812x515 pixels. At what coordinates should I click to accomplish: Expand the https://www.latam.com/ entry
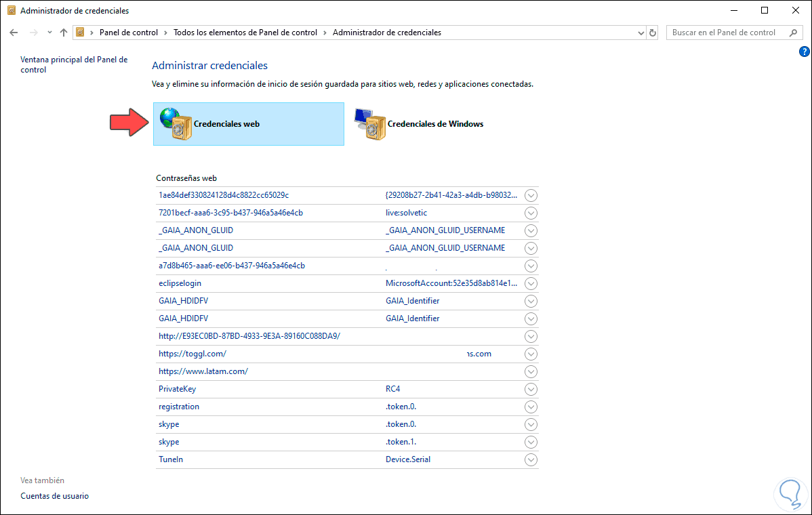(x=531, y=371)
